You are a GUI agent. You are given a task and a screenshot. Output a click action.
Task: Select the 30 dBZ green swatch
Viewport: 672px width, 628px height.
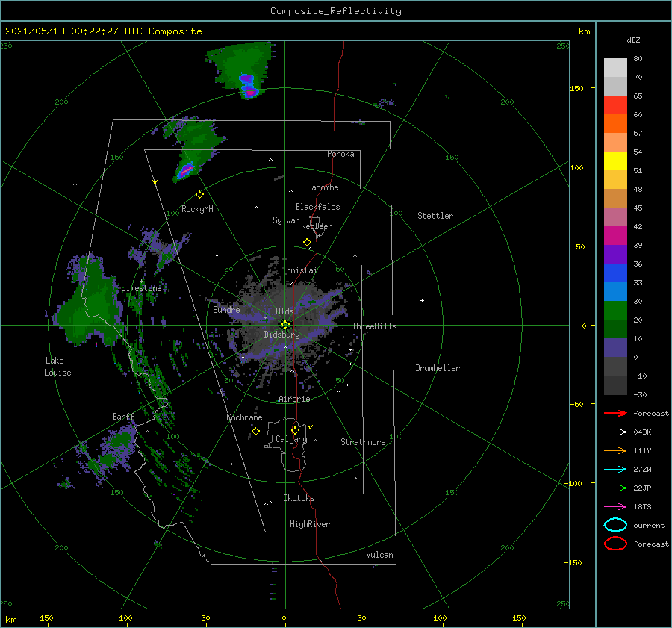(x=615, y=310)
